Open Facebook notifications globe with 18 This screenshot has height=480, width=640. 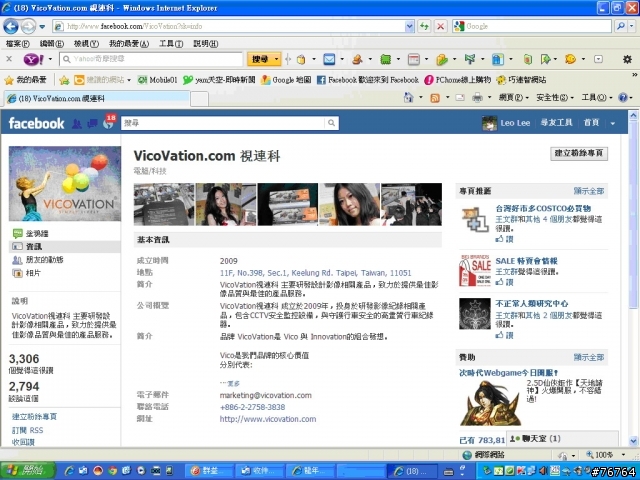109,122
